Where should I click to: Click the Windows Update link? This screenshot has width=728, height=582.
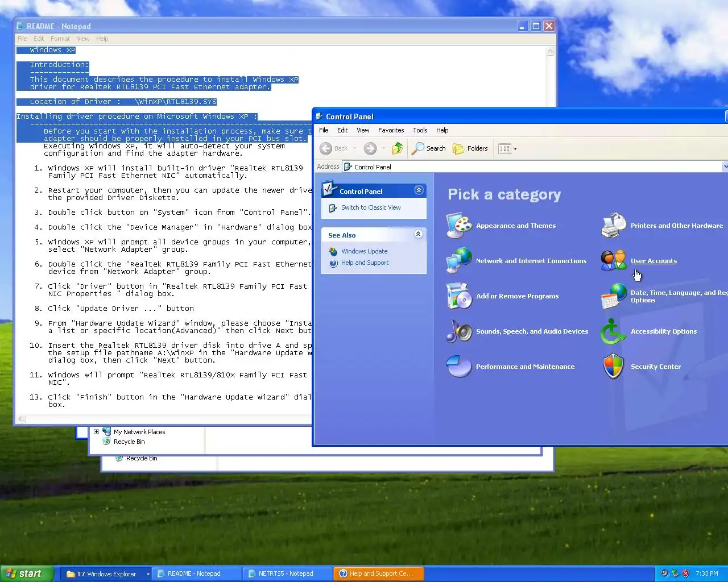click(x=365, y=251)
